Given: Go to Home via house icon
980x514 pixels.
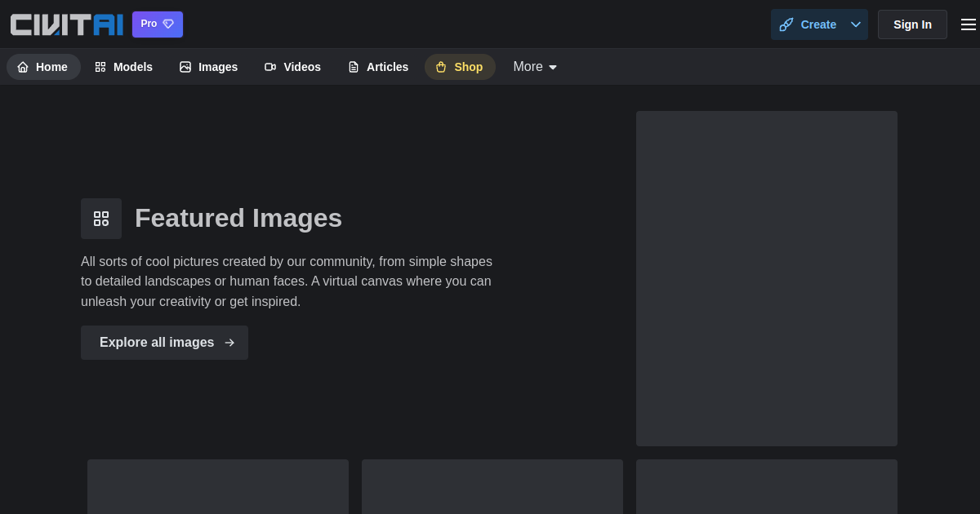Looking at the screenshot, I should (23, 67).
